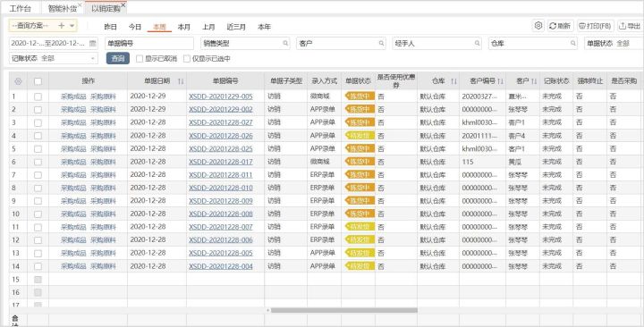Click the 是否采购 column header
Image resolution: width=644 pixels, height=327 pixels.
(624, 81)
